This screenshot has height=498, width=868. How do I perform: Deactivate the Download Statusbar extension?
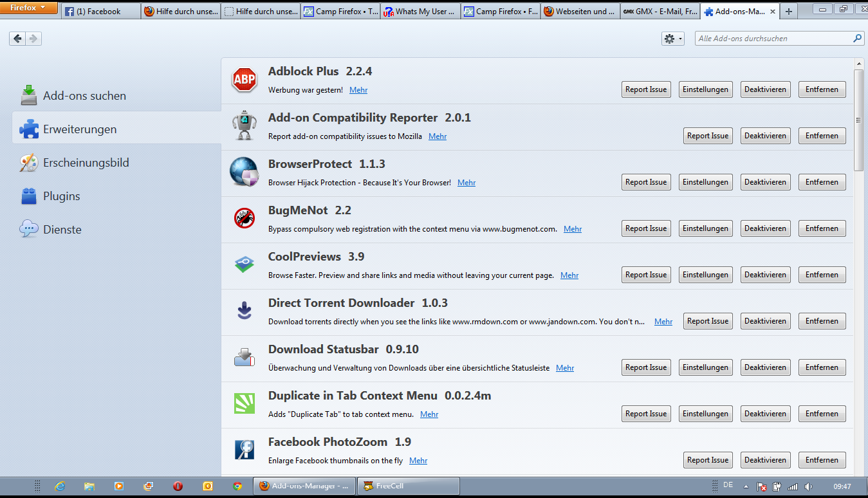click(765, 367)
